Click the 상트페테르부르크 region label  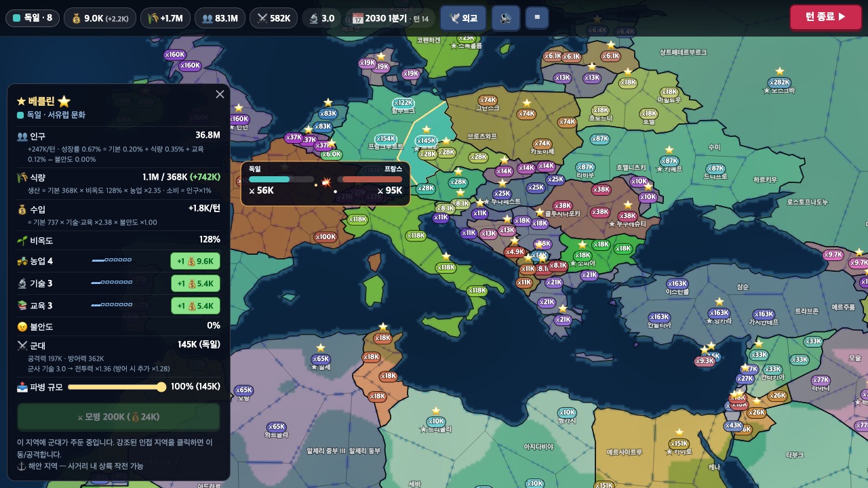coord(683,52)
